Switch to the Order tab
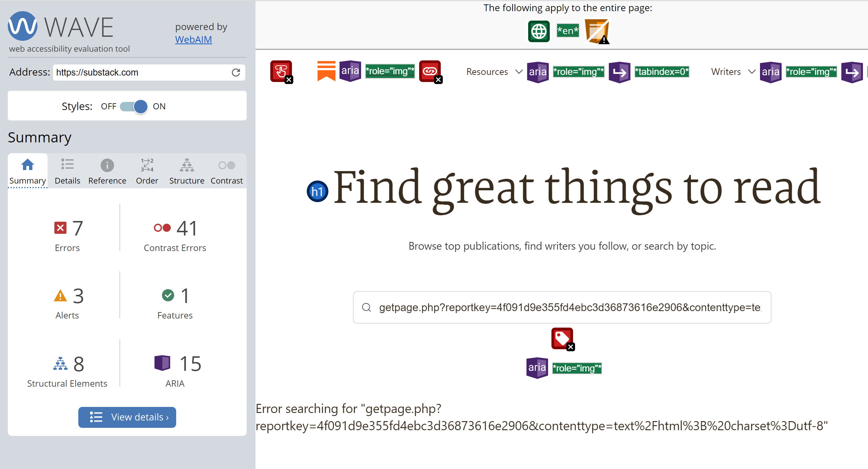The height and width of the screenshot is (469, 868). [147, 171]
